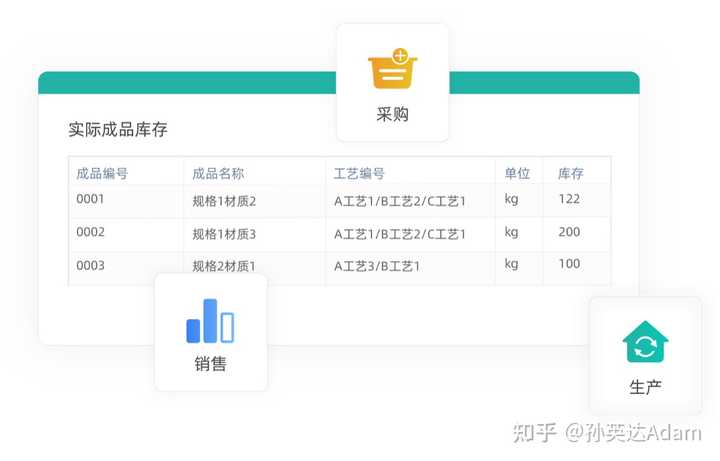The width and height of the screenshot is (720, 461).
Task: Click the 成品编号 column header
Action: pos(102,174)
